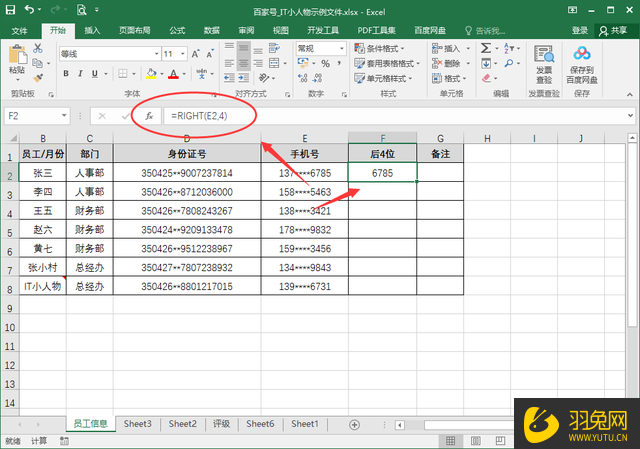Open the 套用表格格式 table styles dropdown
This screenshot has height=449, width=640.
coord(387,63)
